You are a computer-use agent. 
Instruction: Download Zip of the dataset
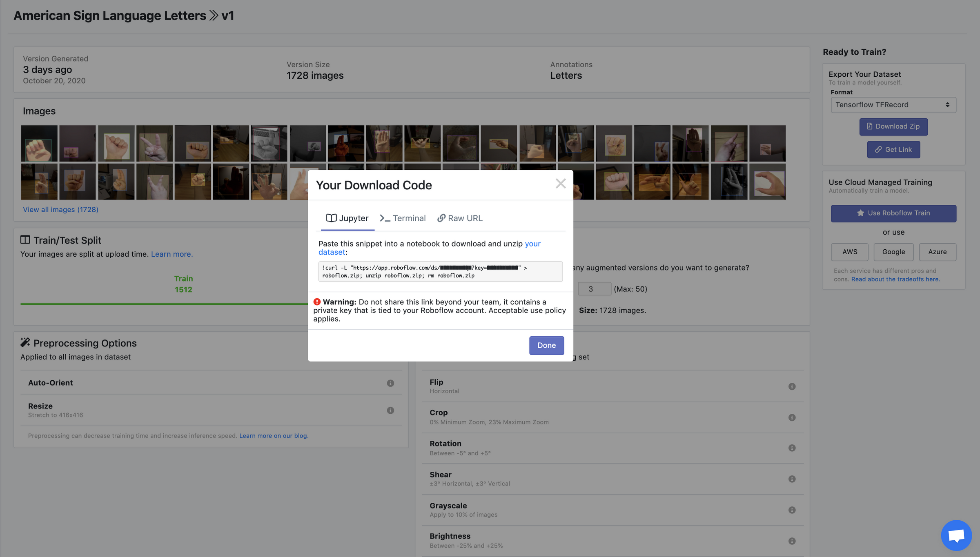pyautogui.click(x=893, y=126)
